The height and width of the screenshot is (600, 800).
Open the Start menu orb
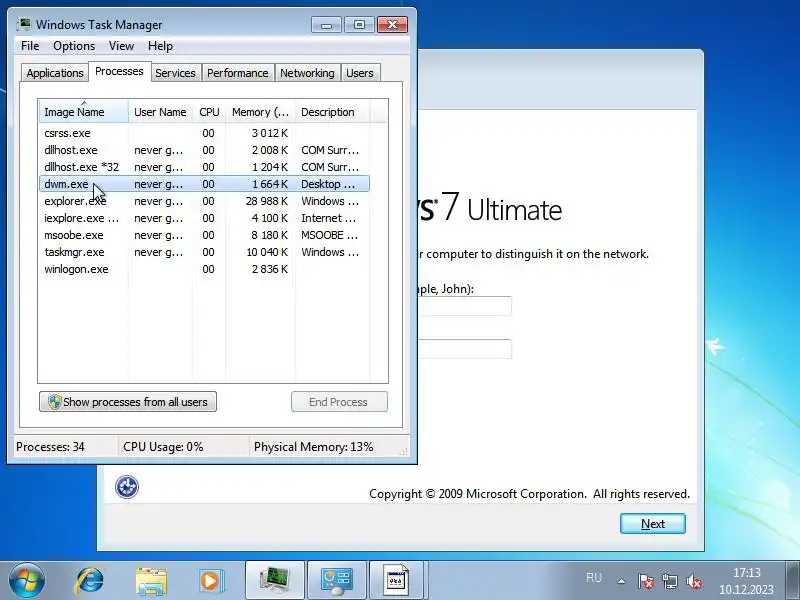(27, 581)
